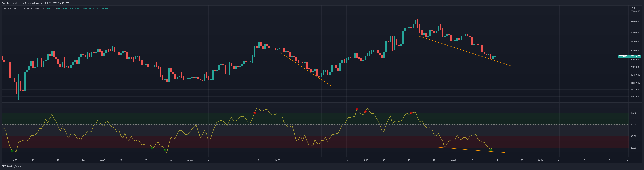
Task: Click the 20.00 level on the indicator axis
Action: [633, 148]
